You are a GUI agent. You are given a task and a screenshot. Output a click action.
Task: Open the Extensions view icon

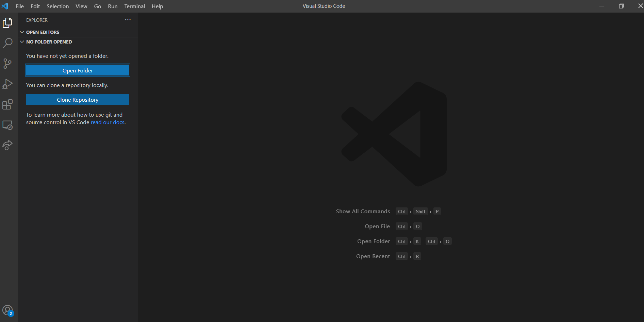pyautogui.click(x=7, y=104)
